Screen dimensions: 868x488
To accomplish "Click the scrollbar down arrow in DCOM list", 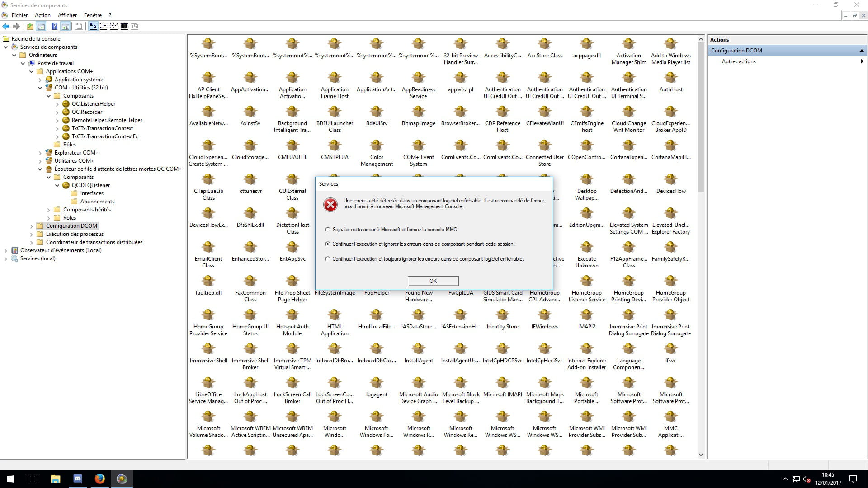I will tap(701, 455).
